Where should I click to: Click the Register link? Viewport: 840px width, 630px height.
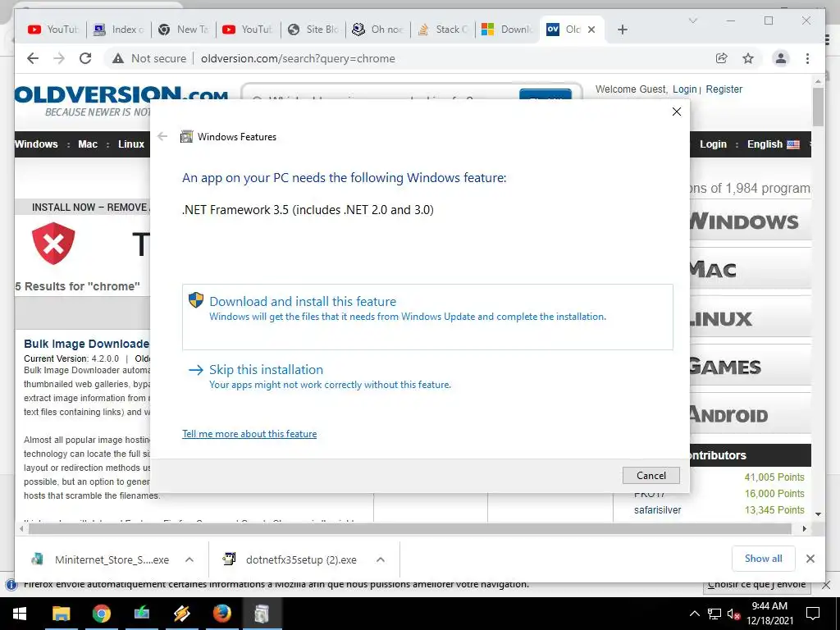point(724,89)
